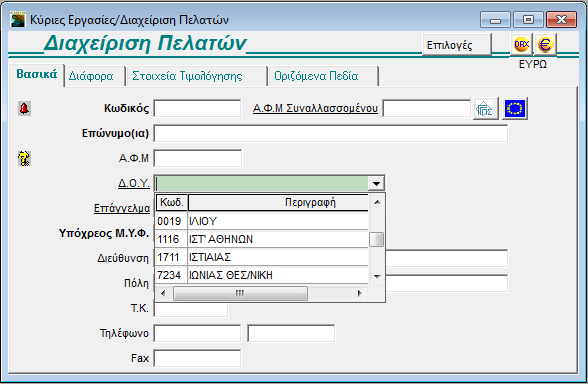Click the horizontal scroll left arrow
The image size is (588, 384).
[x=163, y=293]
